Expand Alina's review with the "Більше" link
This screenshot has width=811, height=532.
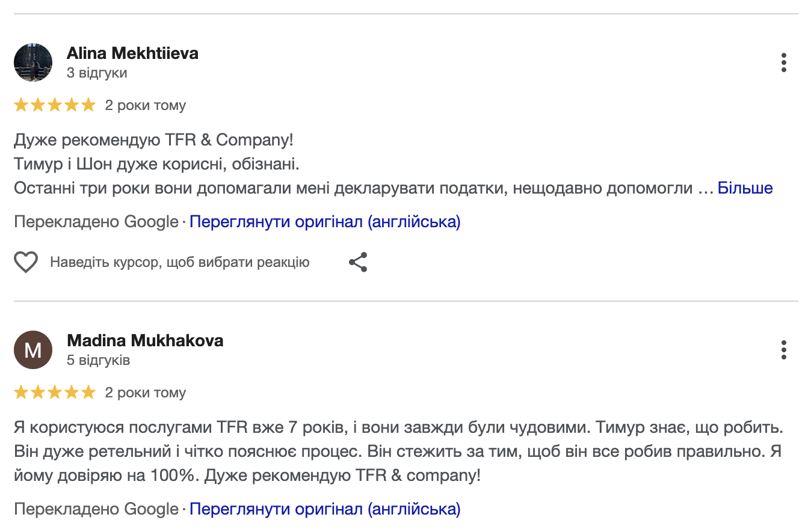pos(745,188)
